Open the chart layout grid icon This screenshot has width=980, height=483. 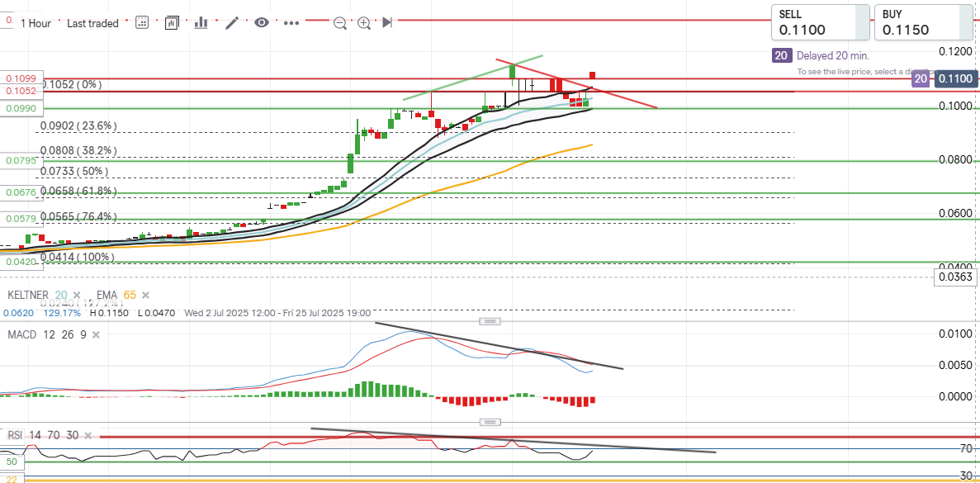coord(142,22)
